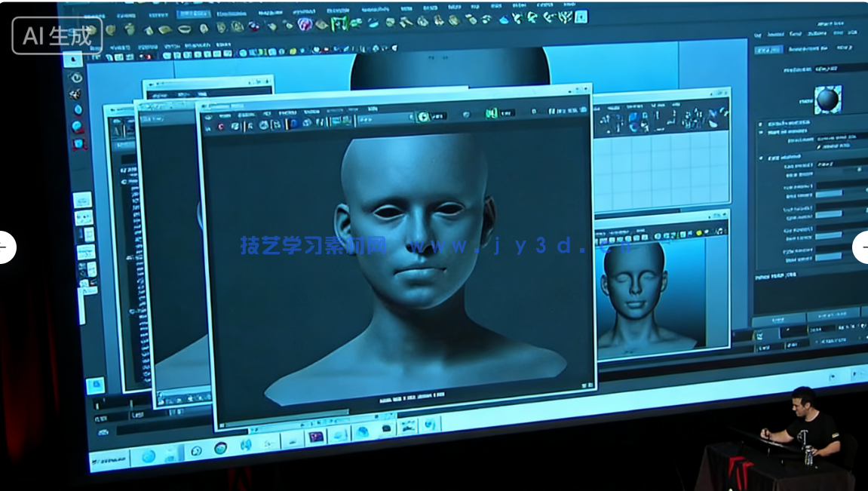Screen dimensions: 868x491
Task: Click the highlighted button at the right panel top
Action: point(768,48)
